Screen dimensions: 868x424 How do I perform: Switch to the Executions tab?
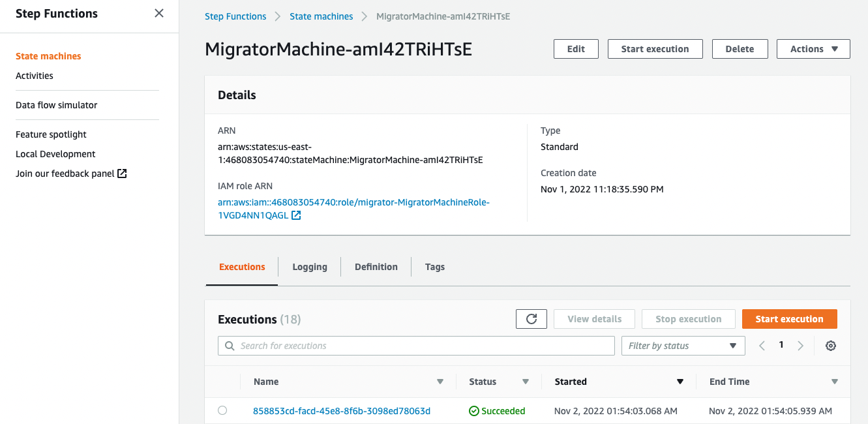[x=242, y=267]
